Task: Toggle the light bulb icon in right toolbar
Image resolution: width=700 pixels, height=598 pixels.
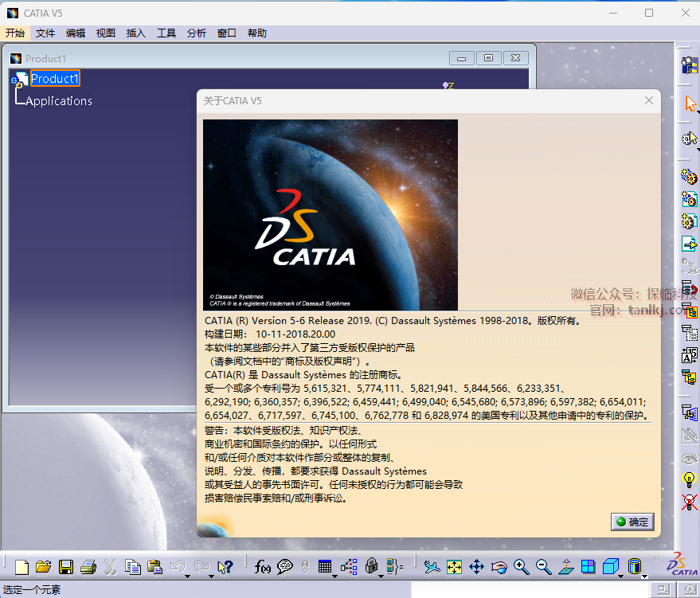Action: tap(690, 479)
